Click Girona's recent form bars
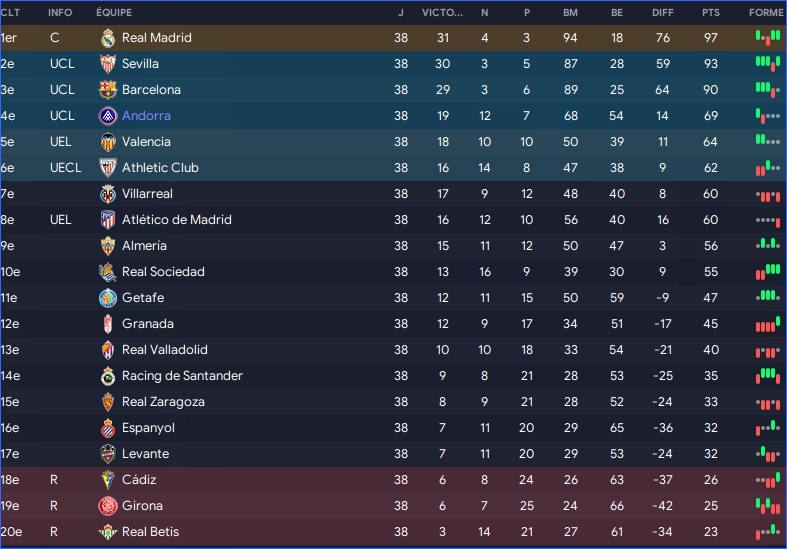Viewport: 787px width, 549px height. (x=767, y=506)
